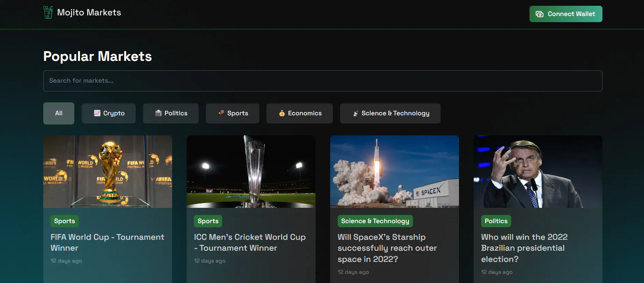Screen dimensions: 644x283
Task: Filter markets by Politics
Action: [x=171, y=113]
